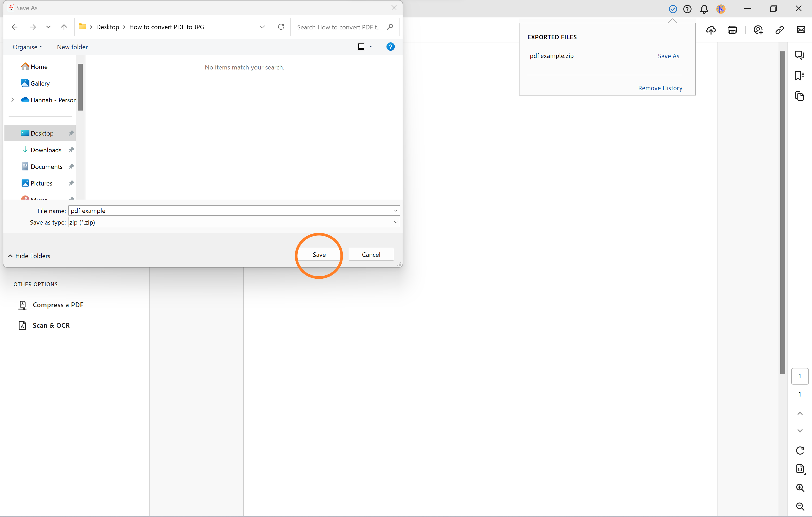Open the comments panel icon
This screenshot has width=812, height=517.
coord(799,55)
